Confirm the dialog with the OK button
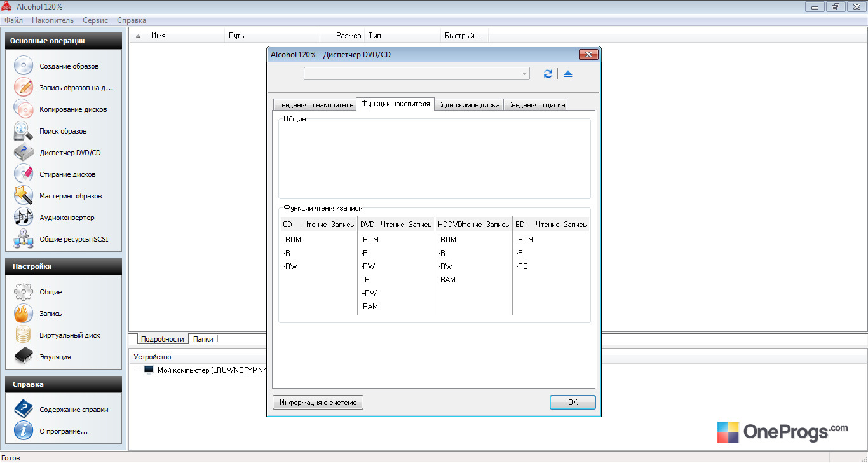This screenshot has height=463, width=868. [x=573, y=402]
